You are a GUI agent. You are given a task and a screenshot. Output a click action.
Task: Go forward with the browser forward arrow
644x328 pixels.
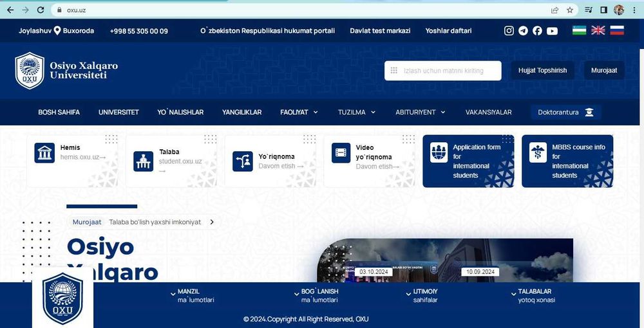pyautogui.click(x=26, y=10)
